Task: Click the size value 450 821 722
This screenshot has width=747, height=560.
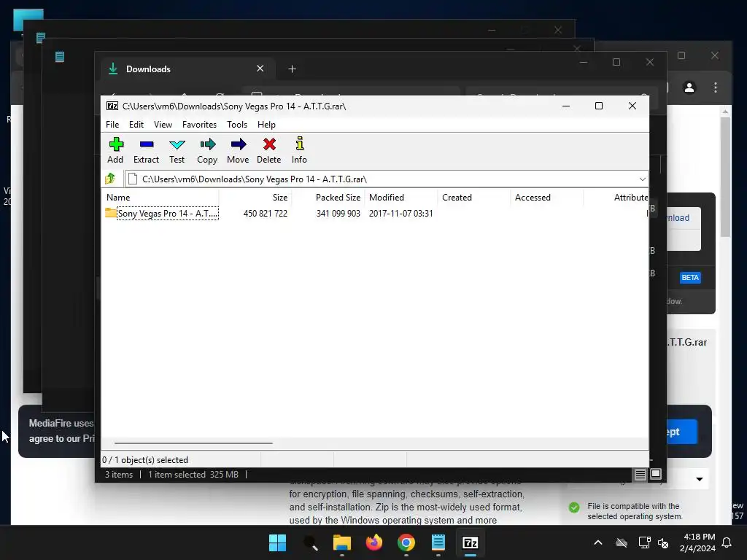Action: pyautogui.click(x=266, y=214)
